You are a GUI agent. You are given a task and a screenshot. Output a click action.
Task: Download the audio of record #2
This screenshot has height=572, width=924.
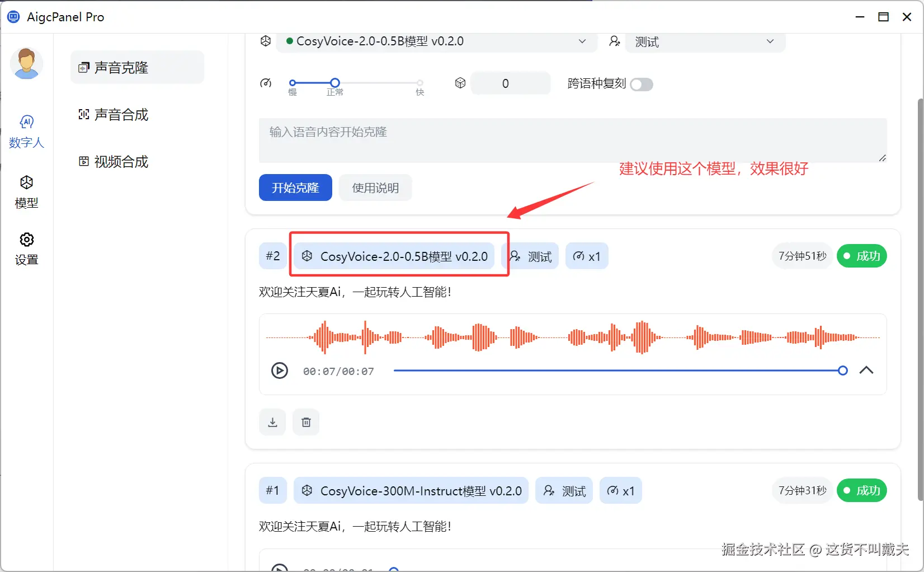coord(272,422)
